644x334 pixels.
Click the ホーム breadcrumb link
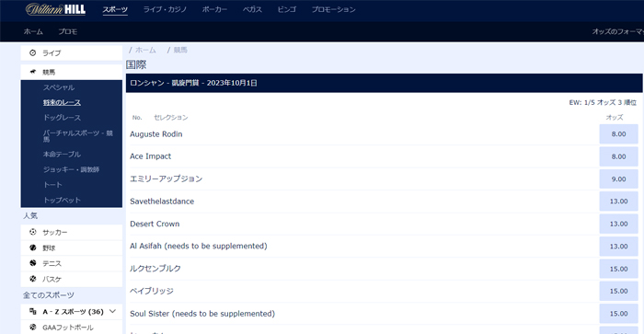pyautogui.click(x=145, y=50)
